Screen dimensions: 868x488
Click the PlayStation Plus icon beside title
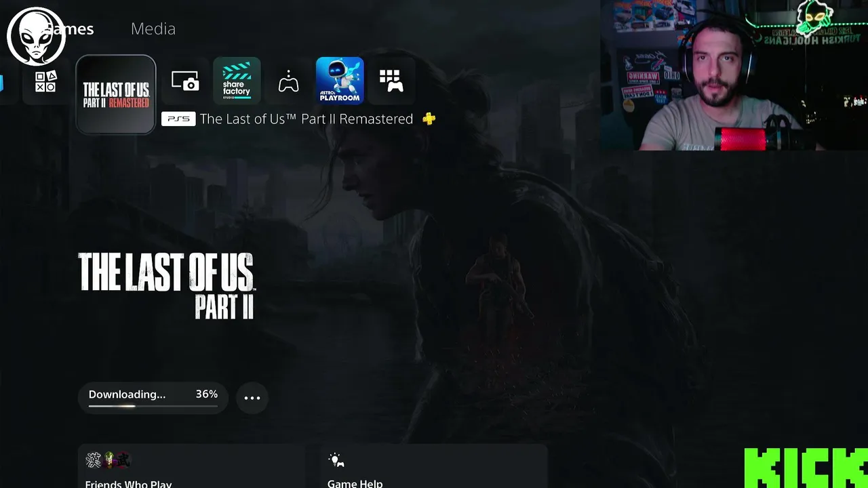pos(429,119)
